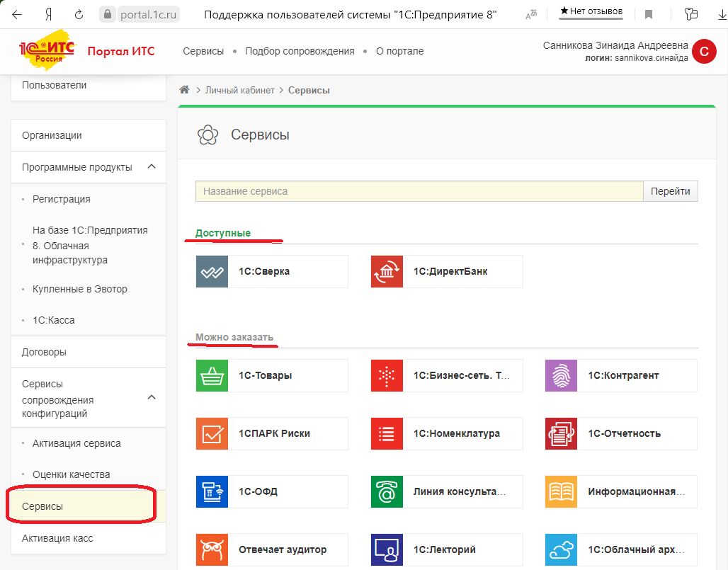Click the 1С-Товары basket icon

(x=212, y=375)
